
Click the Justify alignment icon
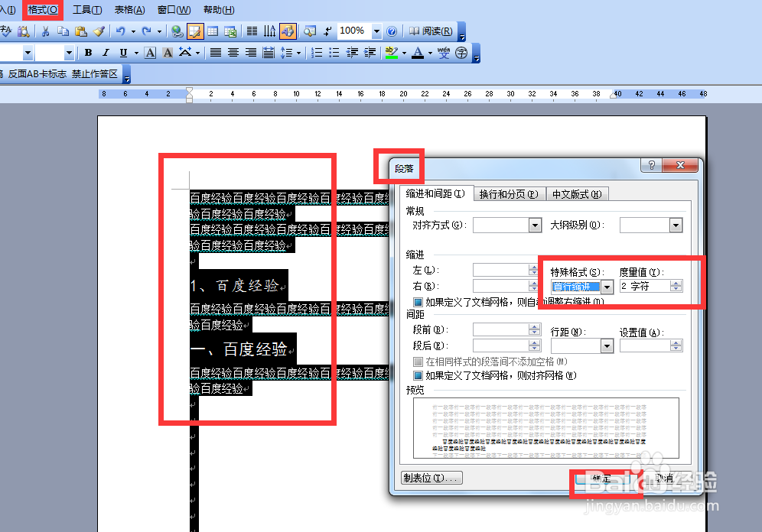click(x=216, y=53)
